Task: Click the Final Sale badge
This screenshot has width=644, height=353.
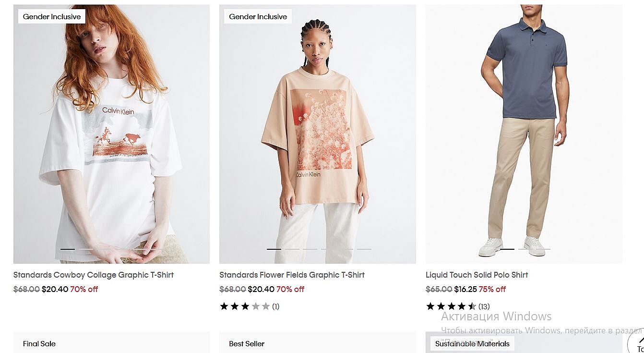Action: 39,343
